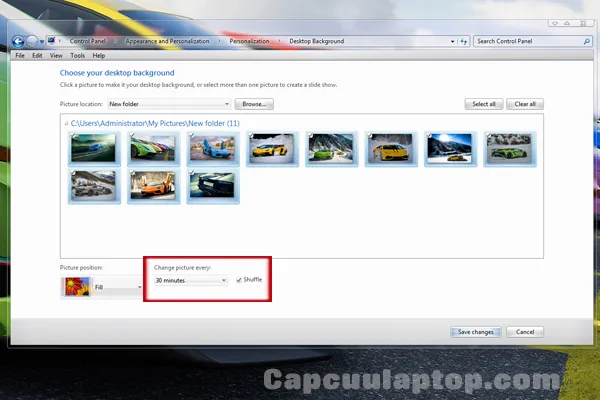Click the Back navigation arrow
This screenshot has width=600, height=400.
(x=18, y=41)
